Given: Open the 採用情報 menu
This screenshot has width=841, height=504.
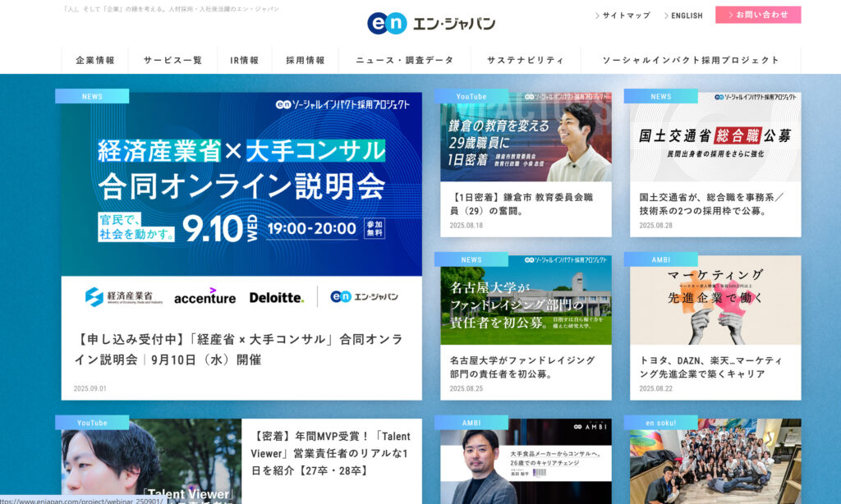Looking at the screenshot, I should [306, 60].
